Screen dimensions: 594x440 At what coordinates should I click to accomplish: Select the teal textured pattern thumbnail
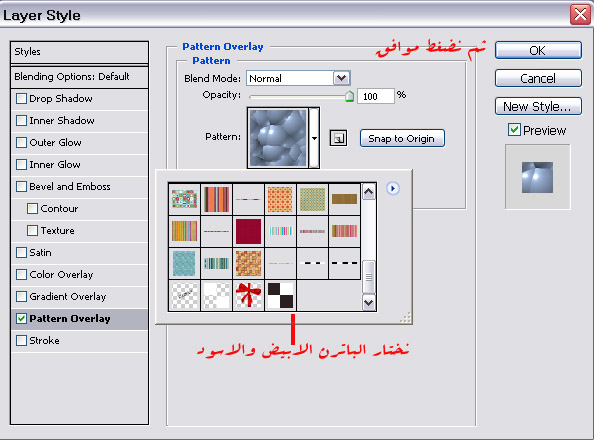(x=184, y=263)
